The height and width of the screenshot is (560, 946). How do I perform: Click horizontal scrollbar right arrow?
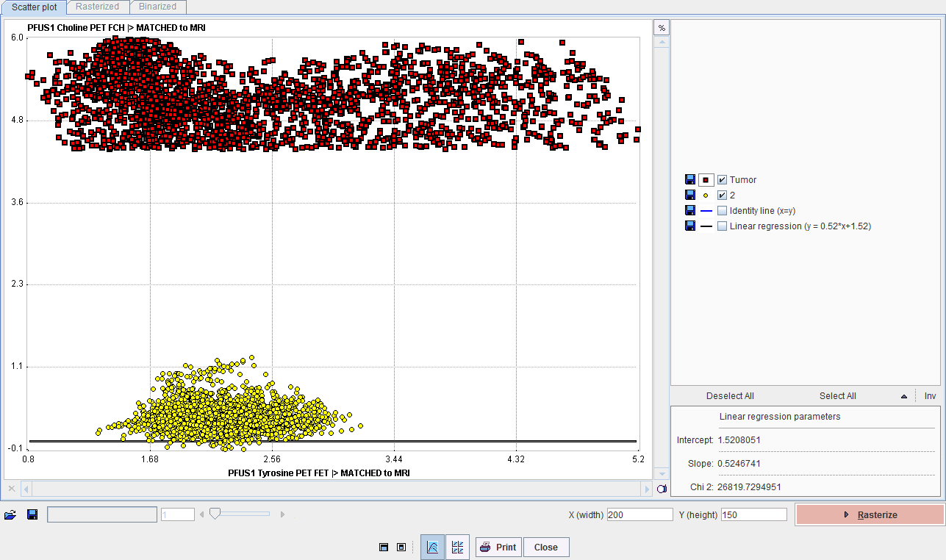tap(647, 489)
